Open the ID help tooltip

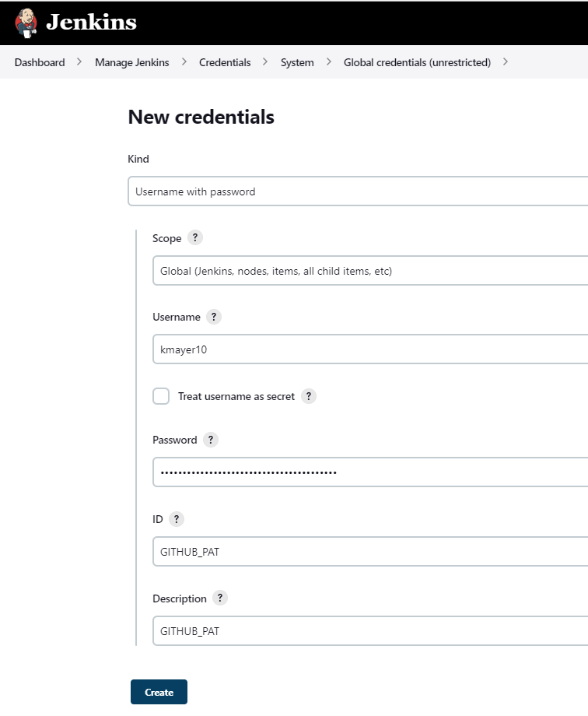click(x=176, y=519)
